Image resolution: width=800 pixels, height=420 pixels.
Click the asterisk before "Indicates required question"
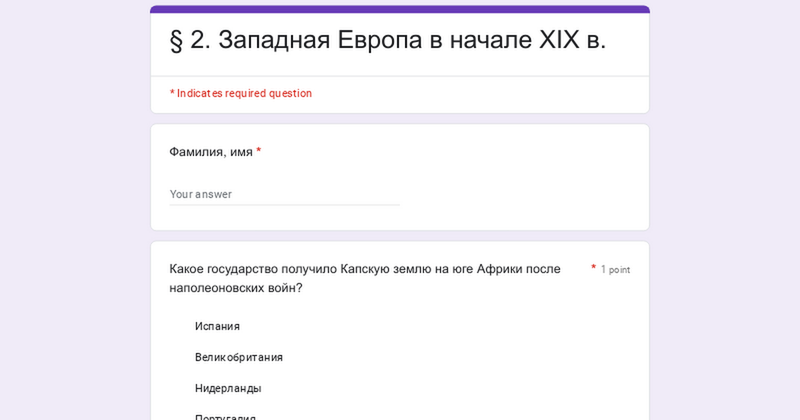click(172, 93)
